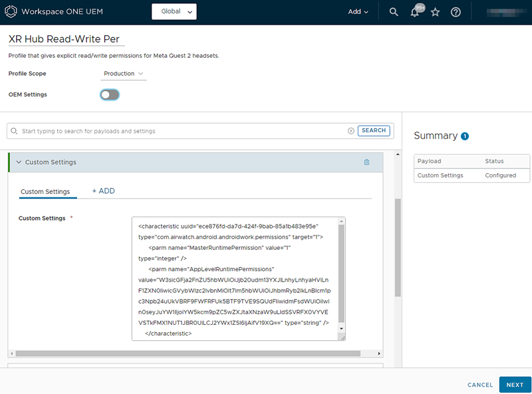
Task: Click the textarea scroll up arrow
Action: click(x=341, y=221)
